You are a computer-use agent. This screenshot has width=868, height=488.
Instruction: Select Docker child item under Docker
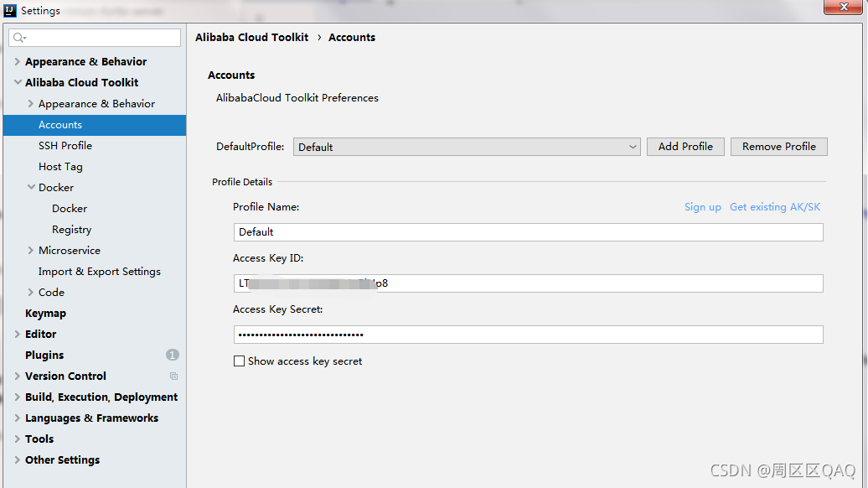(70, 208)
